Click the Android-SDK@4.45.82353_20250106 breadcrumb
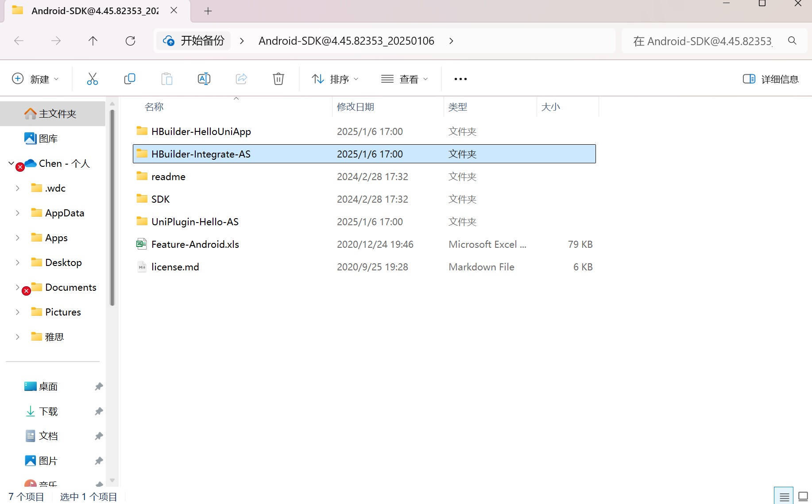 click(x=346, y=41)
